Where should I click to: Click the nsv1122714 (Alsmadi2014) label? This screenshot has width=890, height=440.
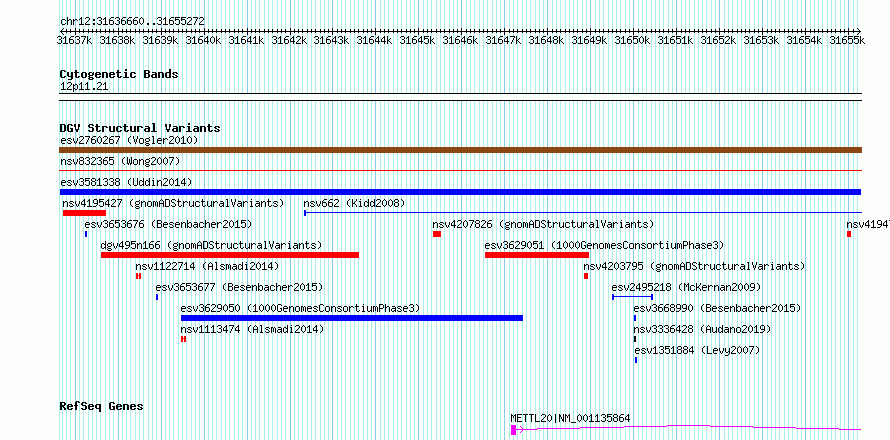[207, 266]
